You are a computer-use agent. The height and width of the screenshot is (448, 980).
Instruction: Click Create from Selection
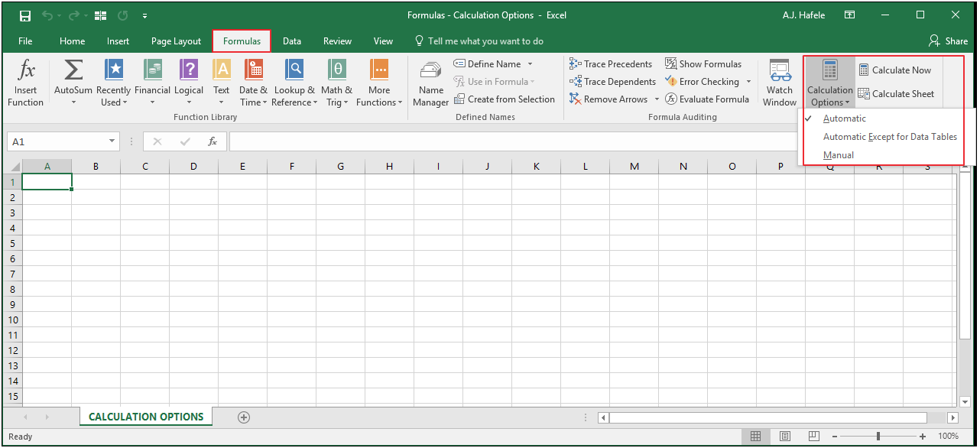click(x=505, y=99)
